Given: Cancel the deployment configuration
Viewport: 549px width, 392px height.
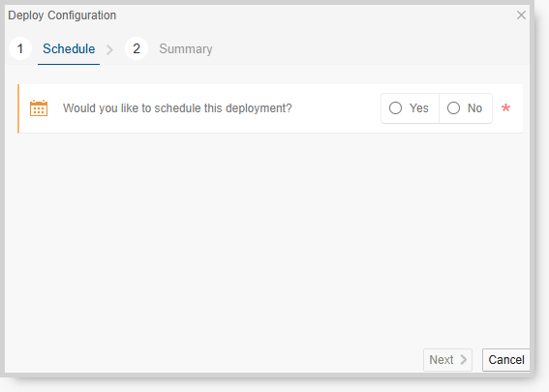Looking at the screenshot, I should point(506,360).
